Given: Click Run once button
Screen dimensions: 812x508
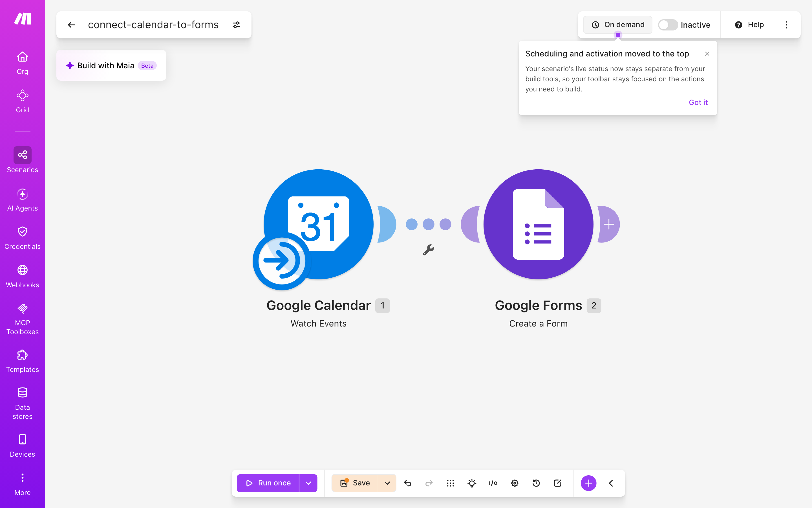Looking at the screenshot, I should [x=268, y=483].
